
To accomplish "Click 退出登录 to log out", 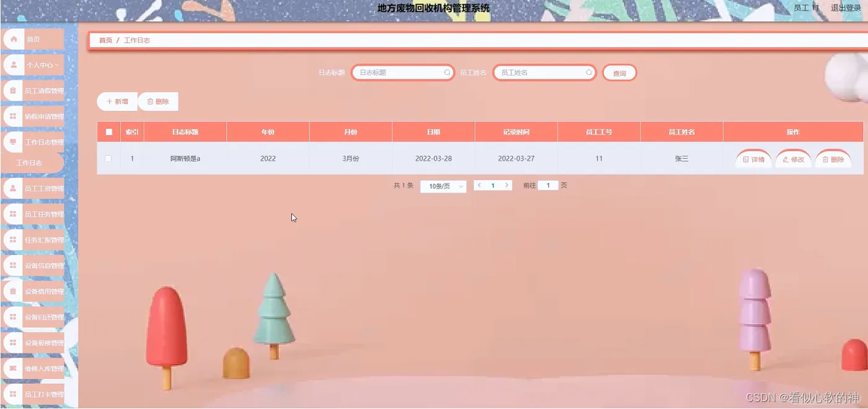I will (x=846, y=8).
